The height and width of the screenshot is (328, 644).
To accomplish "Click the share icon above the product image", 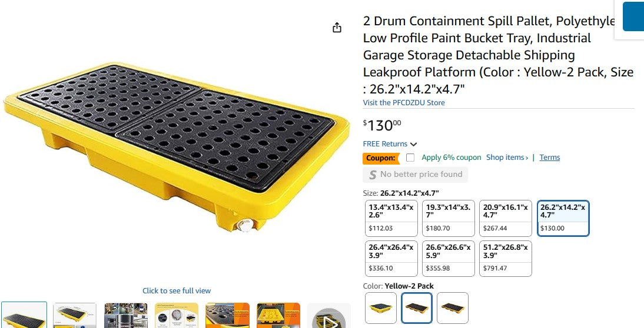I will [337, 28].
